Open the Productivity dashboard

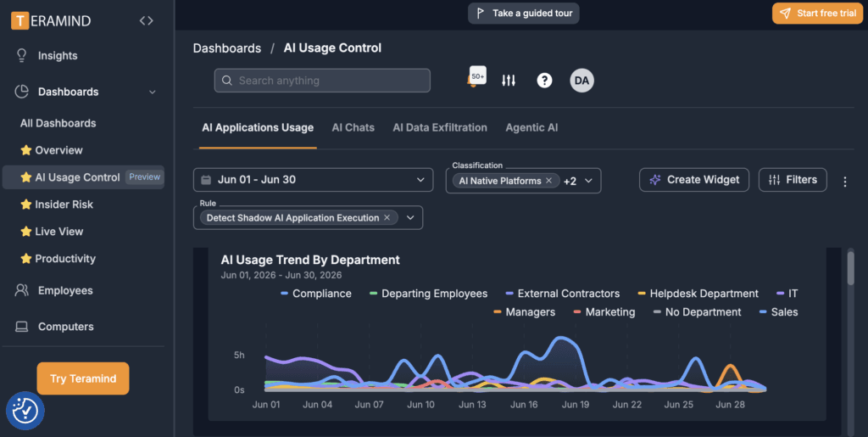pyautogui.click(x=65, y=259)
